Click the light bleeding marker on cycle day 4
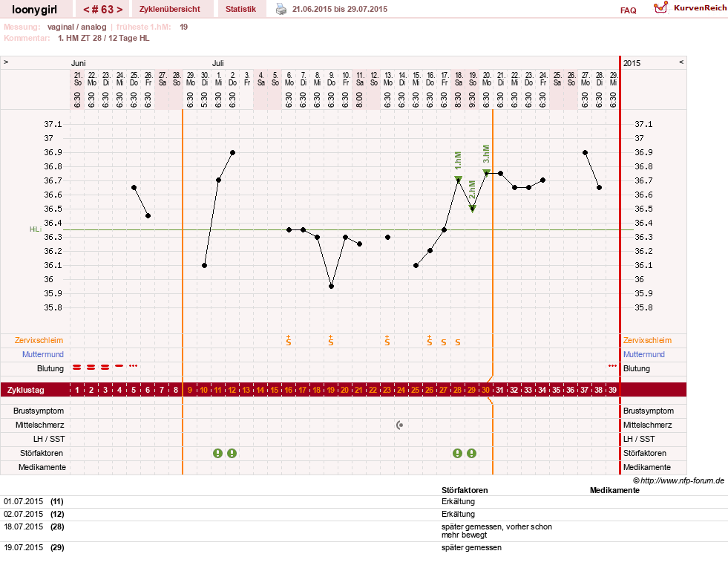The width and height of the screenshot is (728, 574). pyautogui.click(x=119, y=366)
